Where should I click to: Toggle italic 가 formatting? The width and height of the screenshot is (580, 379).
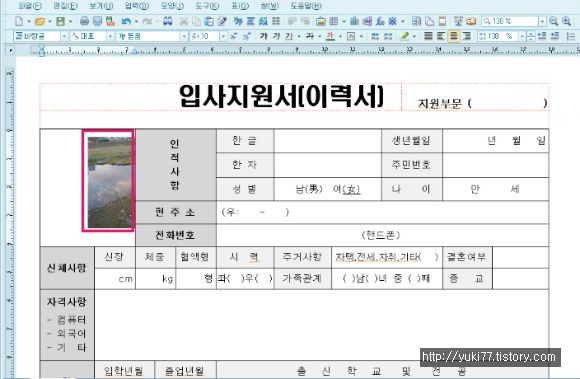click(276, 36)
